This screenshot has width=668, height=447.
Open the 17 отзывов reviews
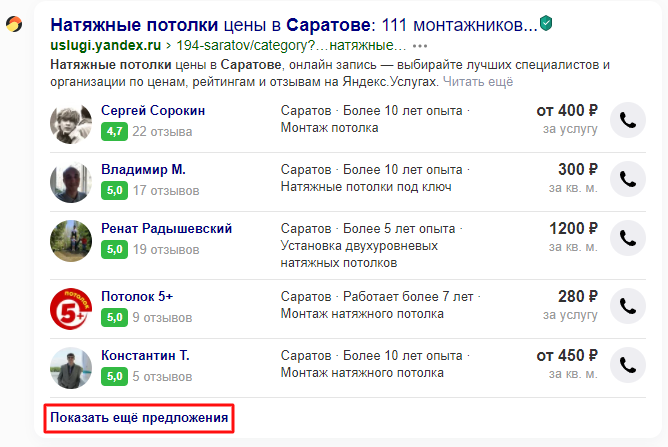pyautogui.click(x=166, y=190)
